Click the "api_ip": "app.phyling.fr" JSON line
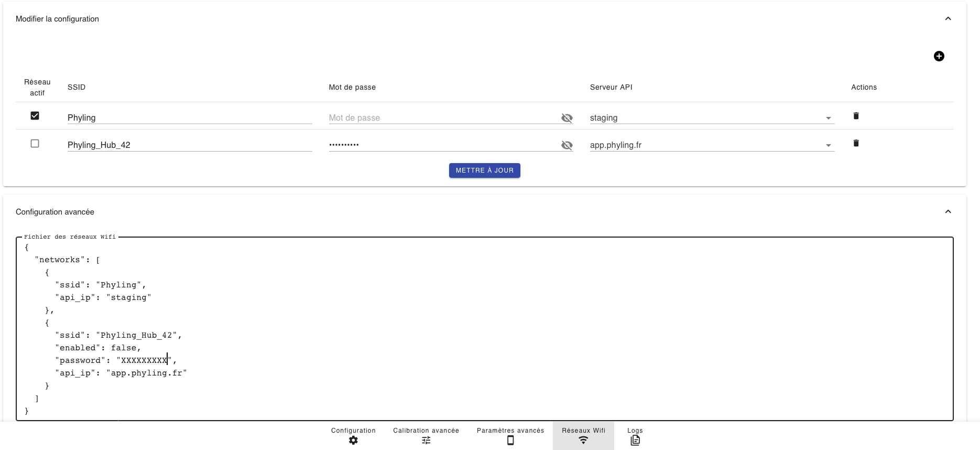 point(121,373)
